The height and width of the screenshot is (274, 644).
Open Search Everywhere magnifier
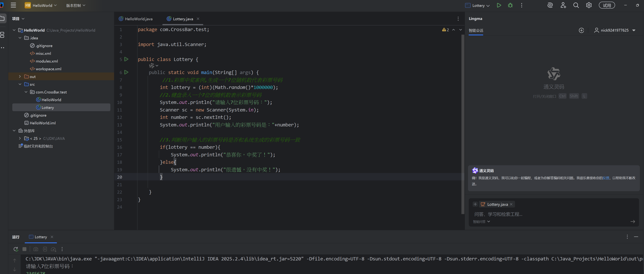576,5
